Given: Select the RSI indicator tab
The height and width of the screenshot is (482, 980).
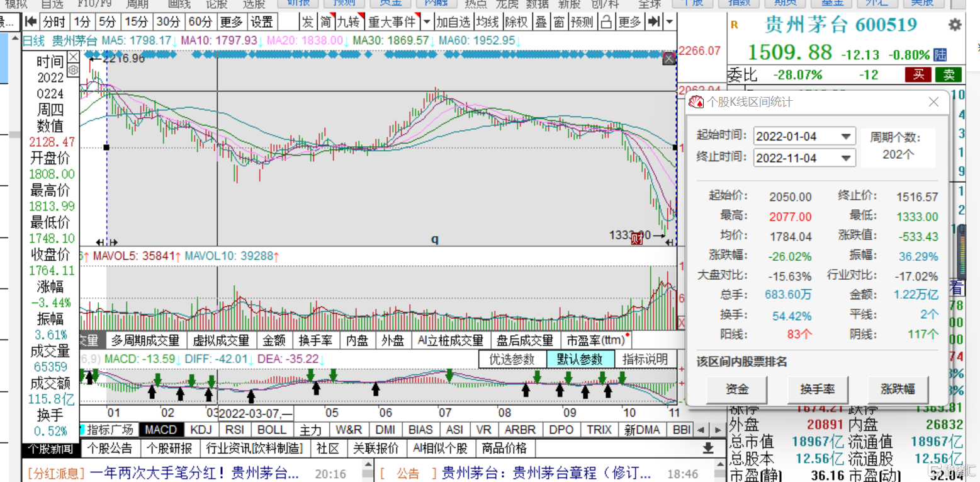Looking at the screenshot, I should point(235,430).
